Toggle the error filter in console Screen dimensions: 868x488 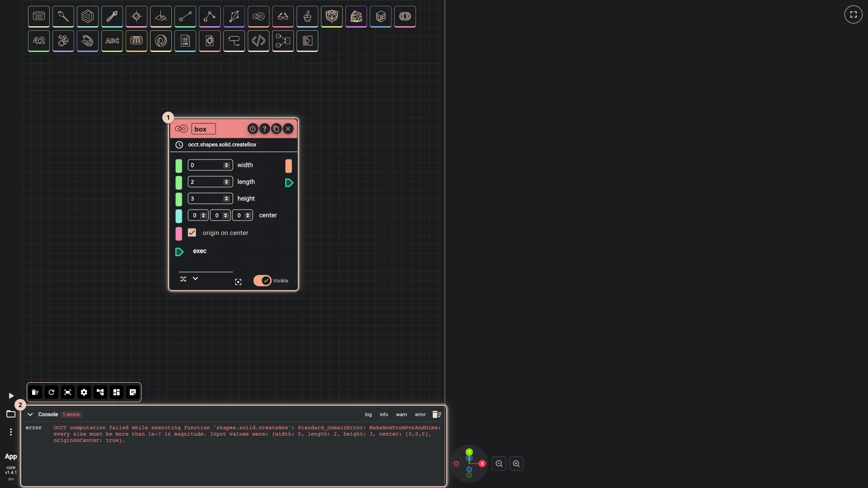click(420, 414)
